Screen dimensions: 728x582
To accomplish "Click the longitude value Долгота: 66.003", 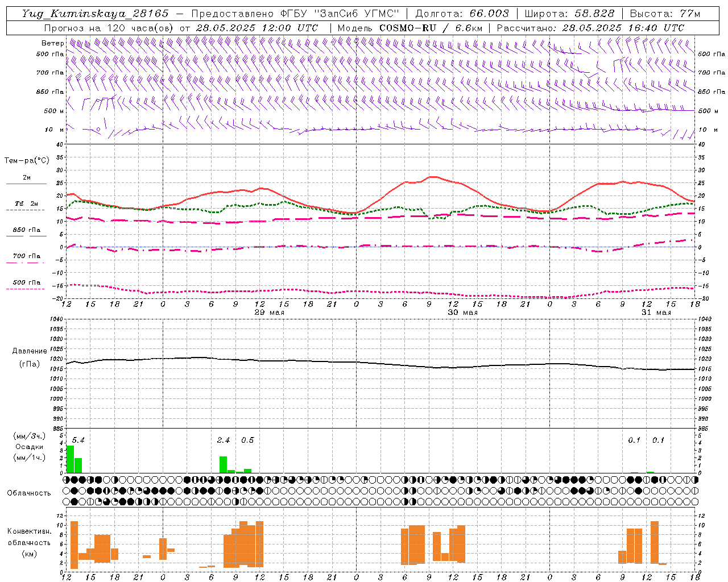I will coord(462,14).
